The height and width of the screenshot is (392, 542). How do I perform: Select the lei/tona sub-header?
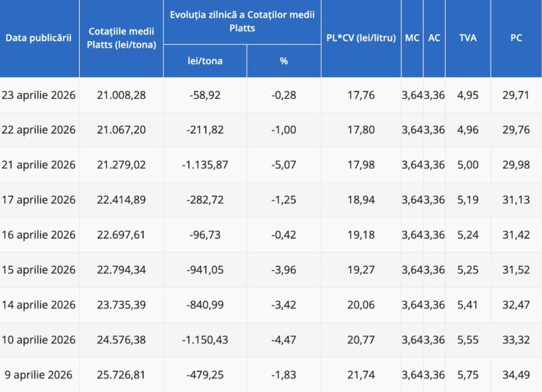[205, 61]
